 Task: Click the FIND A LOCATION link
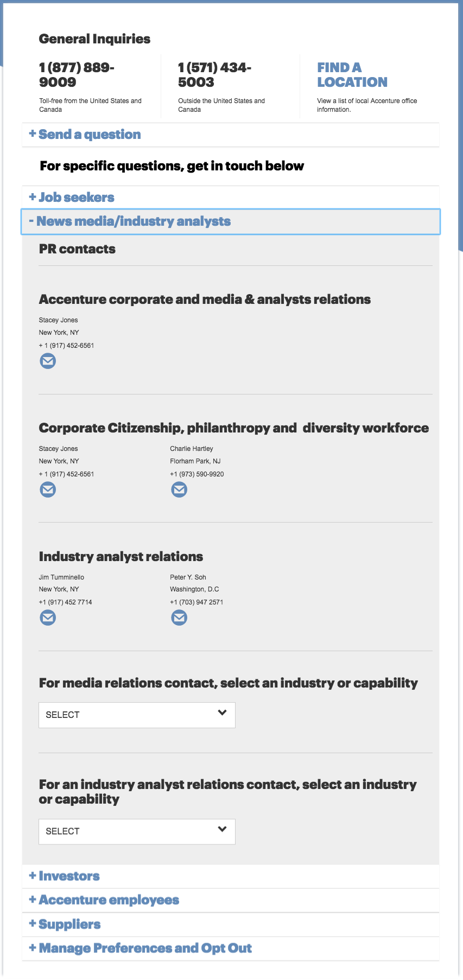pos(352,74)
